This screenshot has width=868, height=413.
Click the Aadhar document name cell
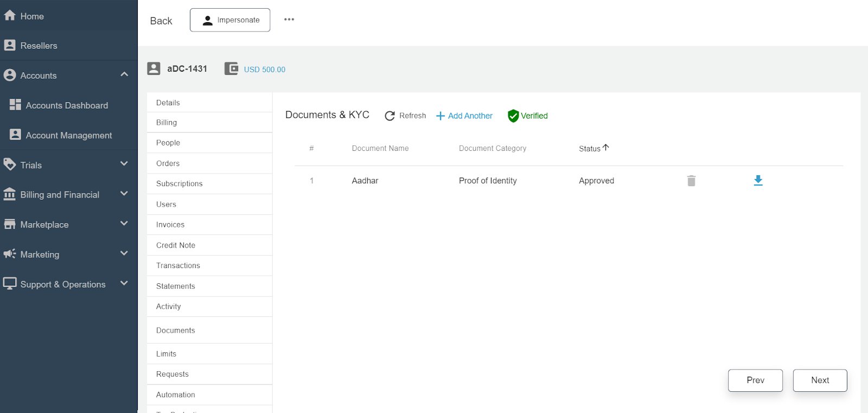[x=365, y=181]
